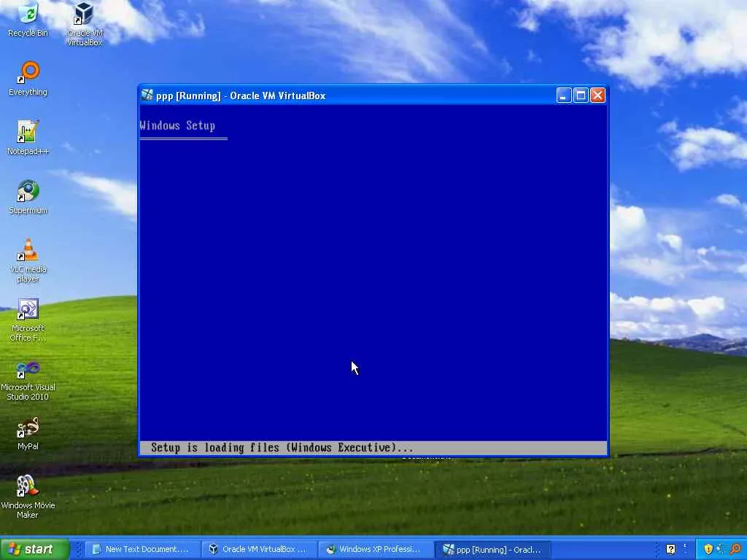The width and height of the screenshot is (747, 560).
Task: Open the Recycle Bin desktop icon
Action: click(28, 20)
